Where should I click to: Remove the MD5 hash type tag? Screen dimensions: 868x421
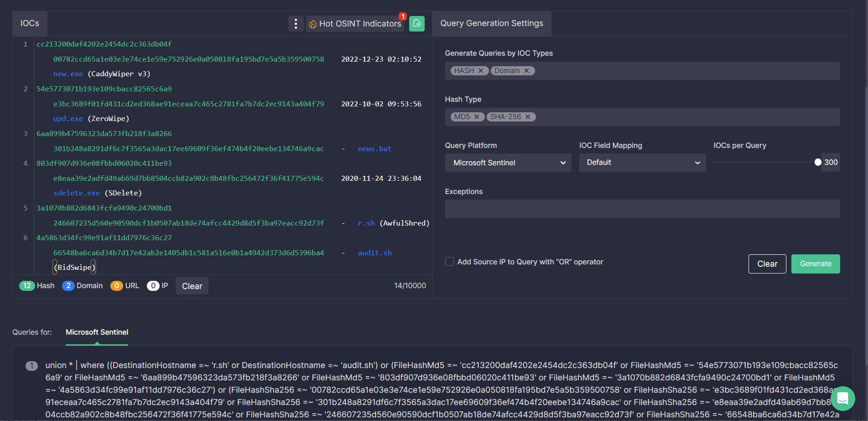click(x=476, y=117)
